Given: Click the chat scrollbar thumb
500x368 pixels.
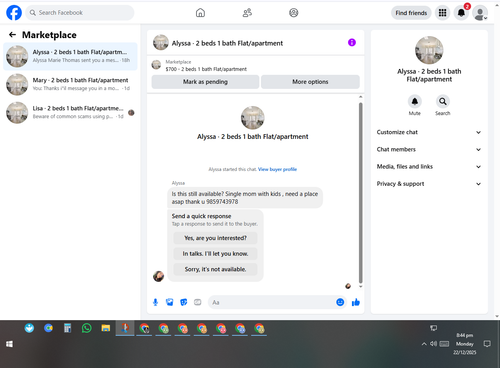Looking at the screenshot, I should (x=360, y=193).
